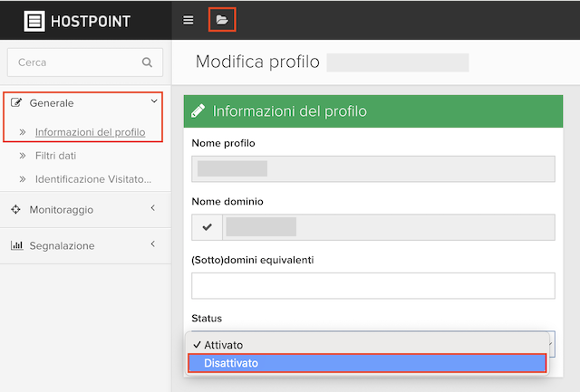The height and width of the screenshot is (392, 580).
Task: Click the Nome dominio input field
Action: tap(389, 227)
